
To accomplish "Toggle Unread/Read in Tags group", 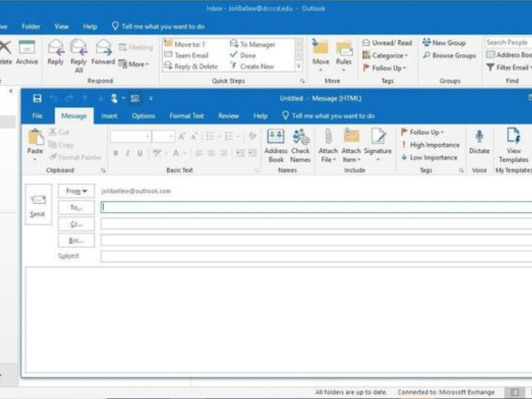I will (387, 43).
